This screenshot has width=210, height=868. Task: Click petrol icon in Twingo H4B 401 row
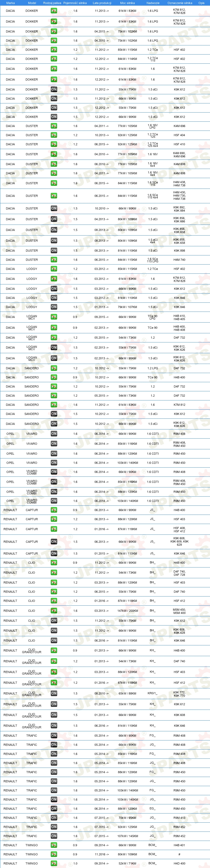(54, 845)
